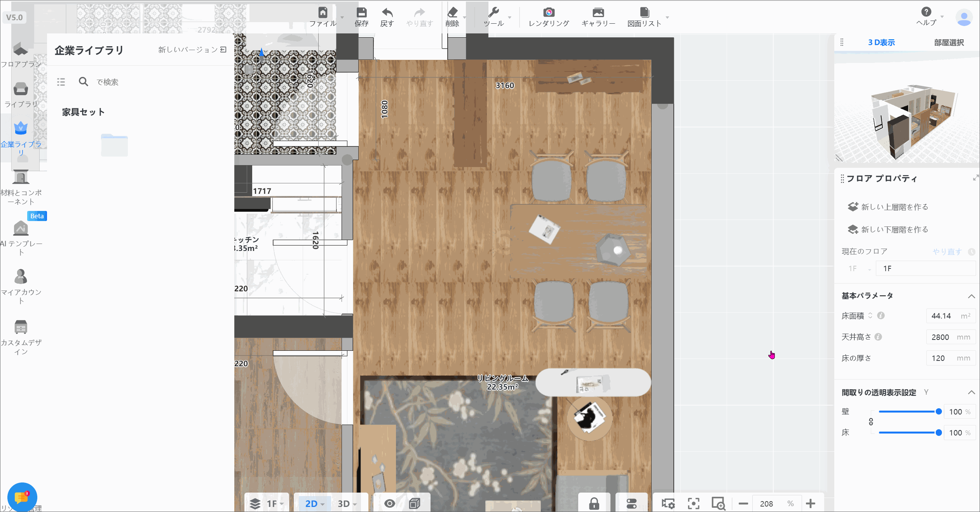Image resolution: width=980 pixels, height=512 pixels.
Task: Toggle the lock button in bottom bar
Action: 594,503
